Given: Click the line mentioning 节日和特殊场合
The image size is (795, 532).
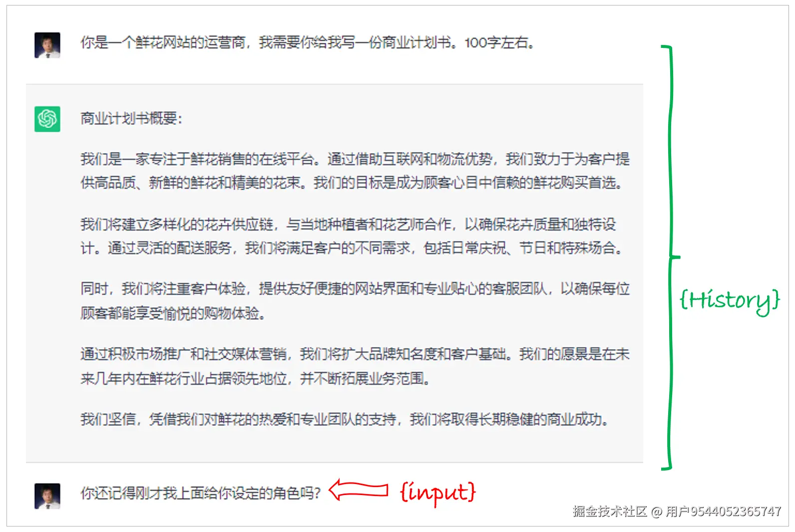Looking at the screenshot, I should [x=352, y=248].
